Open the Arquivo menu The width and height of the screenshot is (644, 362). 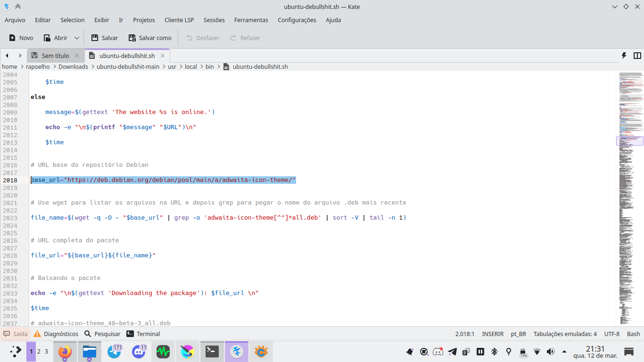pos(15,20)
